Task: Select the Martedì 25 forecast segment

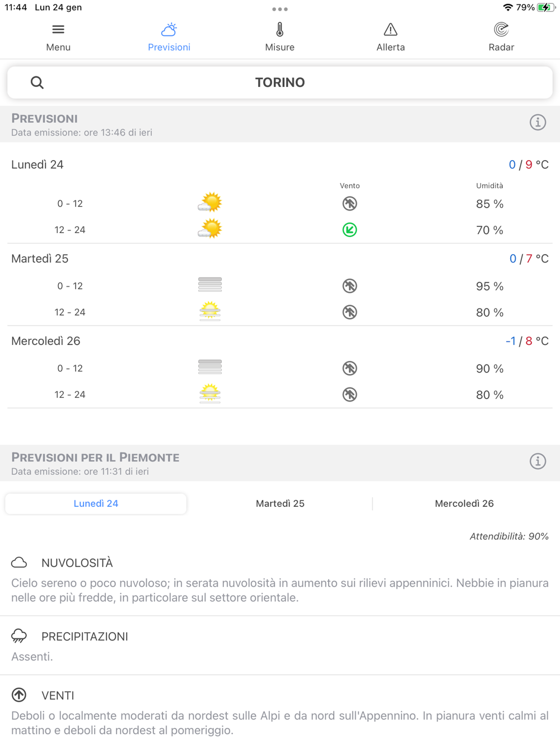Action: pyautogui.click(x=280, y=503)
